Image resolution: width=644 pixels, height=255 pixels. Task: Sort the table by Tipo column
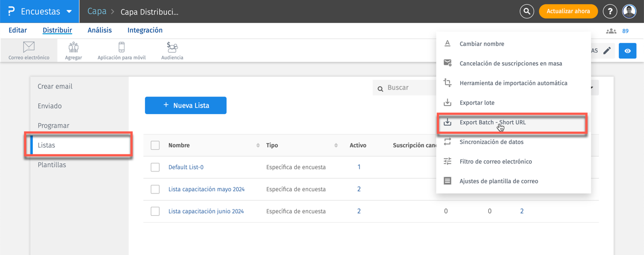point(336,145)
